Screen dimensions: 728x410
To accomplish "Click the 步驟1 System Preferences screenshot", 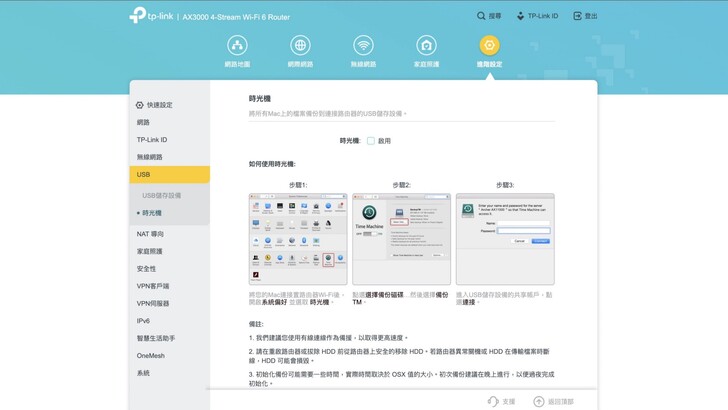I will click(298, 239).
